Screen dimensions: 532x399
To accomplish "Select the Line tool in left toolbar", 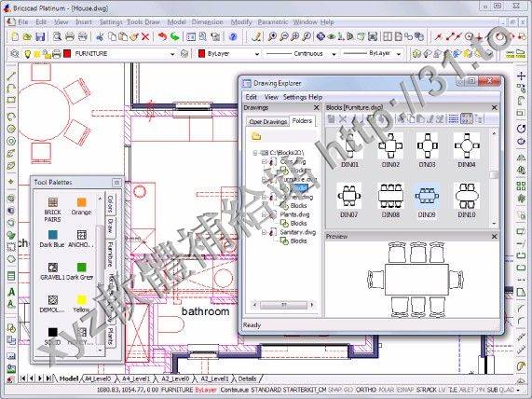I will (x=11, y=76).
